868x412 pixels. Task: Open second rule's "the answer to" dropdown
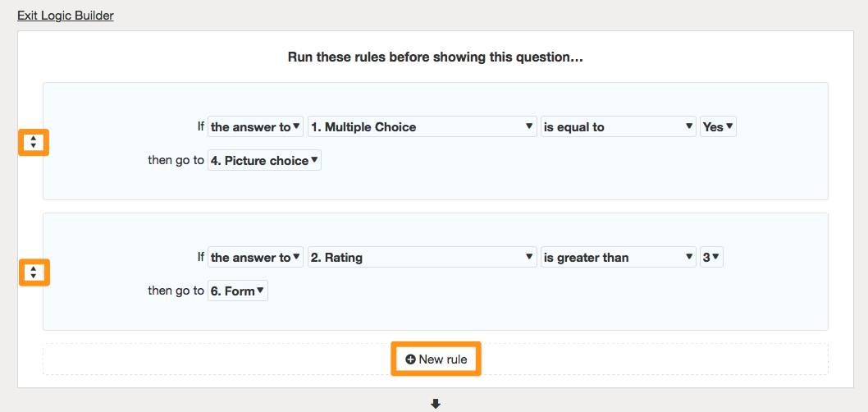click(x=255, y=258)
